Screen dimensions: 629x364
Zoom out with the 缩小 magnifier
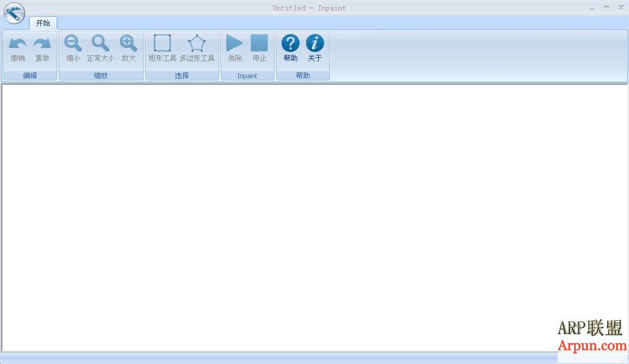click(73, 49)
